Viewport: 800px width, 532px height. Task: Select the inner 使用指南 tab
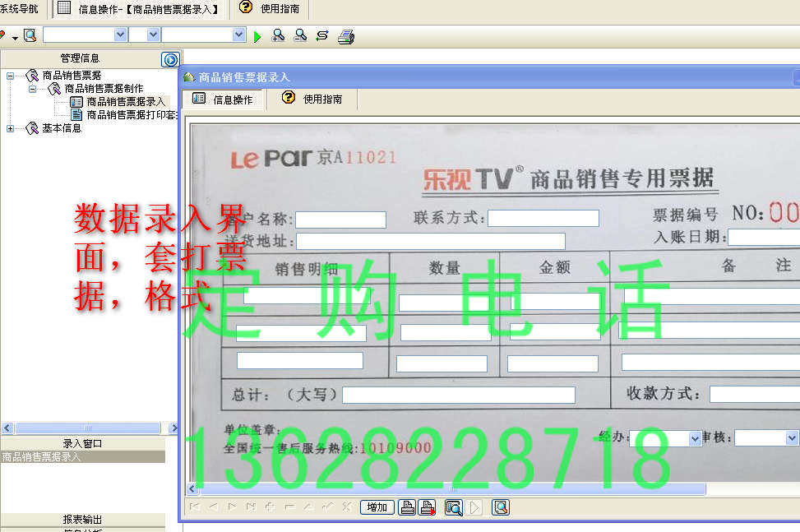312,99
